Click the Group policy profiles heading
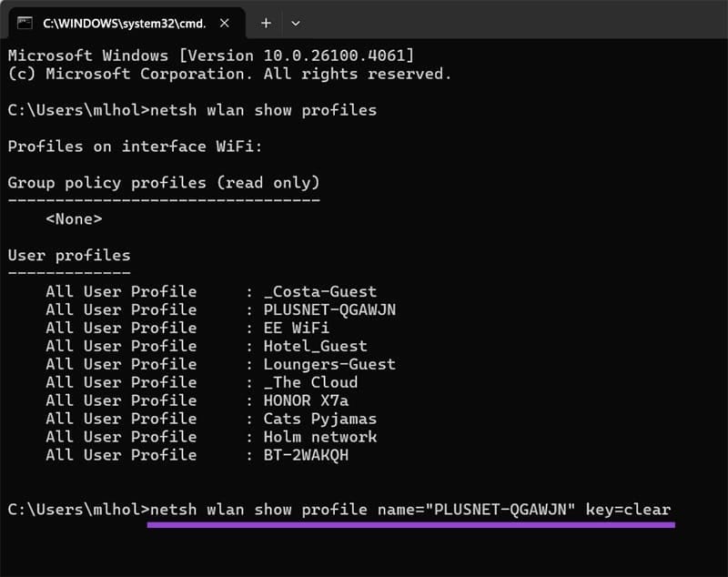Image resolution: width=728 pixels, height=577 pixels. 164,182
